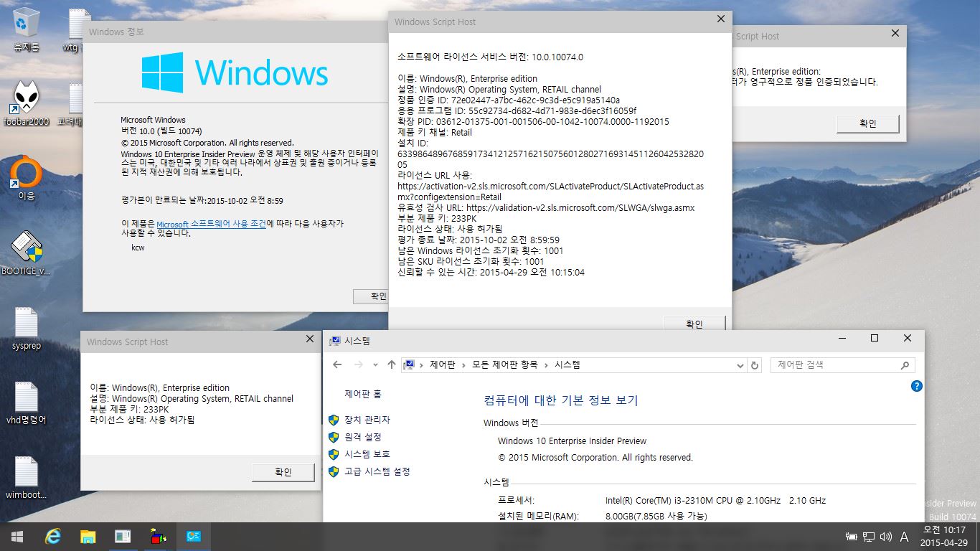This screenshot has width=980, height=551.
Task: Open the Windows Start button
Action: 16,537
